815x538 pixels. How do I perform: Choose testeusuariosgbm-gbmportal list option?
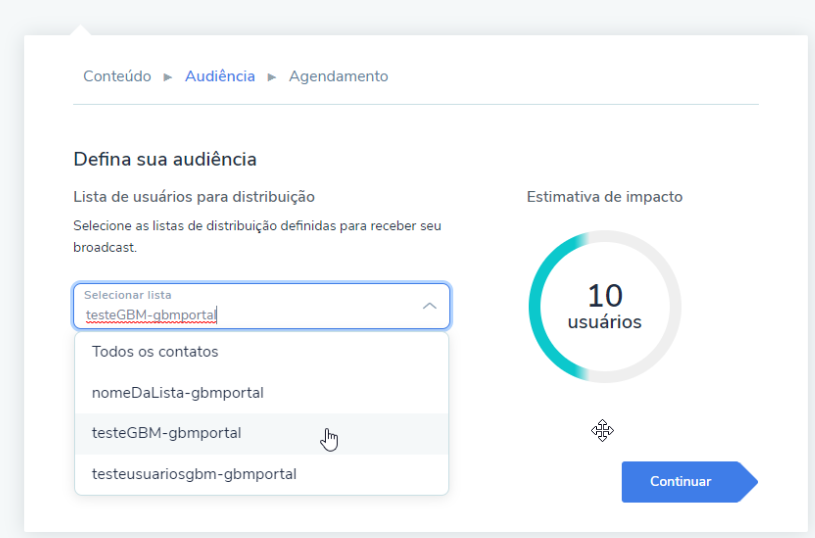194,474
